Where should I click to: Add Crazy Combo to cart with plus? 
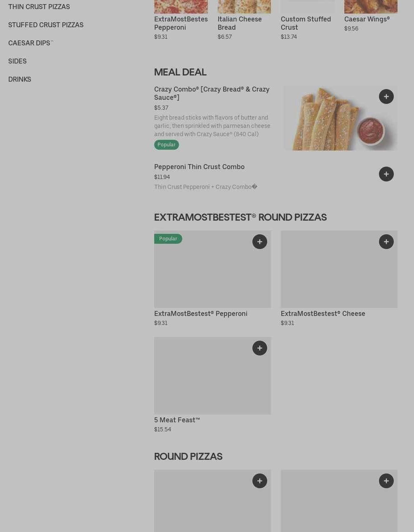386,97
